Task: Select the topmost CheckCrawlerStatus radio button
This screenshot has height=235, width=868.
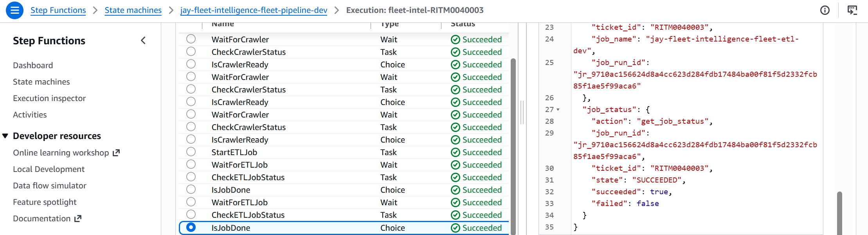Action: tap(191, 51)
